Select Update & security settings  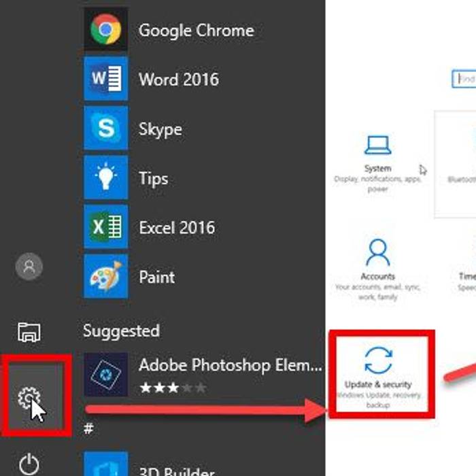pos(378,374)
